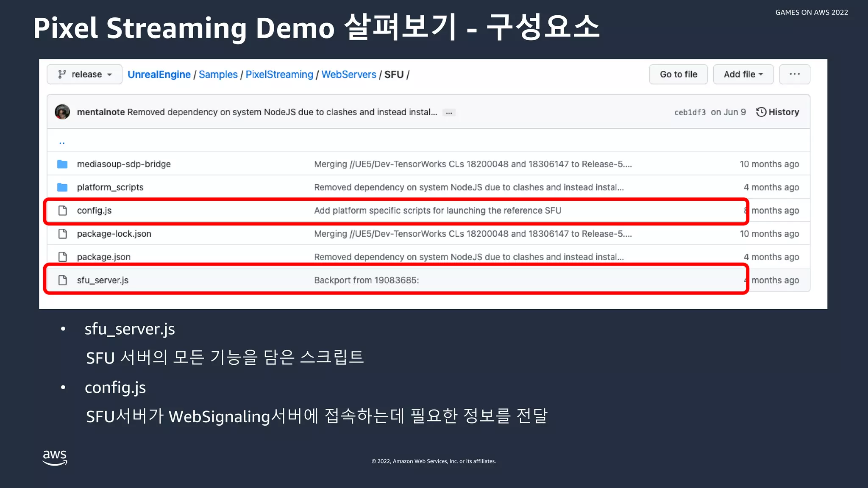This screenshot has height=488, width=868.
Task: Click the 'on Jun 9' commit date
Action: (x=728, y=112)
